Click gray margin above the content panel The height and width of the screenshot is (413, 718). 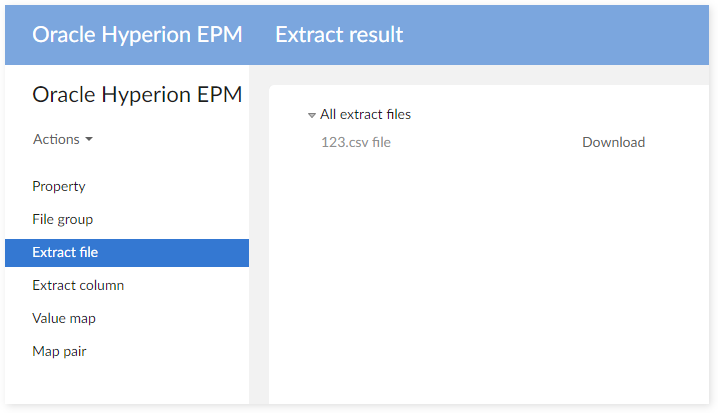(480, 75)
